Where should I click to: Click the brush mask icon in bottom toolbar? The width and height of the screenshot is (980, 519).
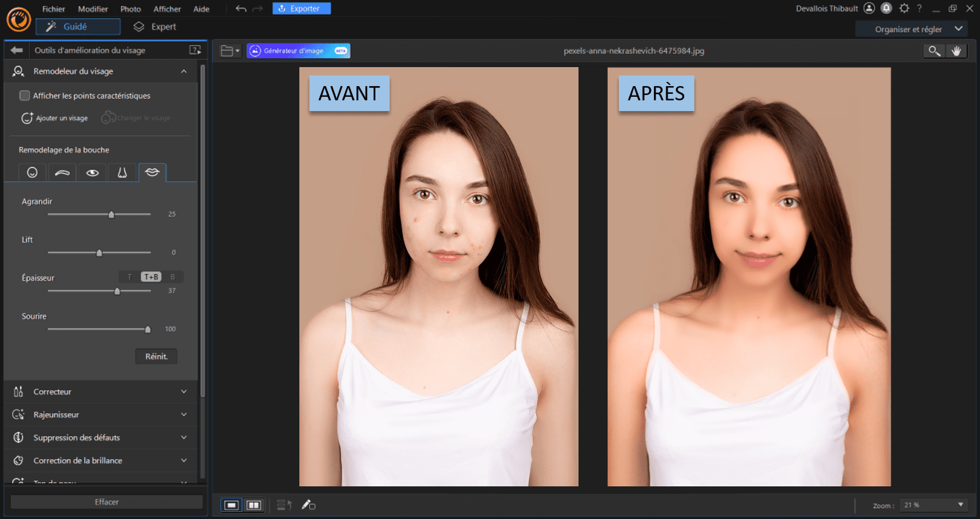click(308, 505)
